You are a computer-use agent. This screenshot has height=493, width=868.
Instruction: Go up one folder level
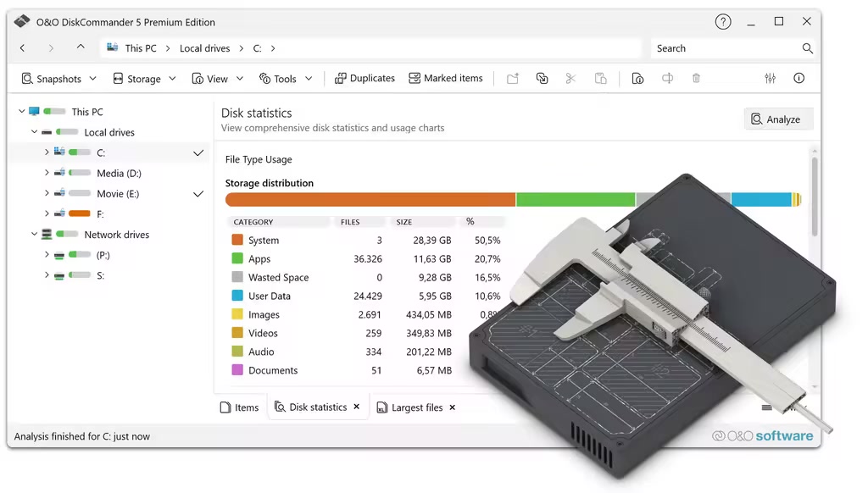(81, 47)
